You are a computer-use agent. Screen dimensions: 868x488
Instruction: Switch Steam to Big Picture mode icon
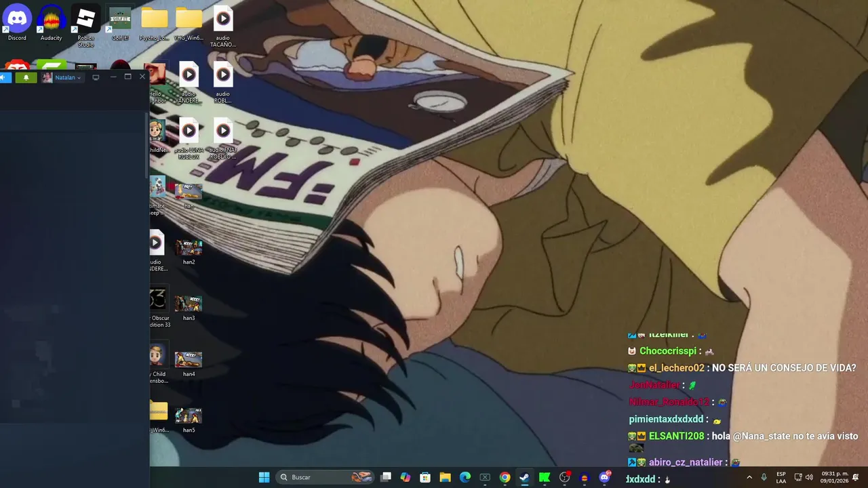pyautogui.click(x=96, y=77)
